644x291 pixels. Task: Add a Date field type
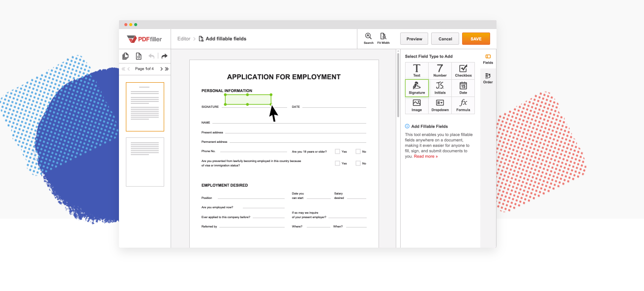pyautogui.click(x=463, y=88)
